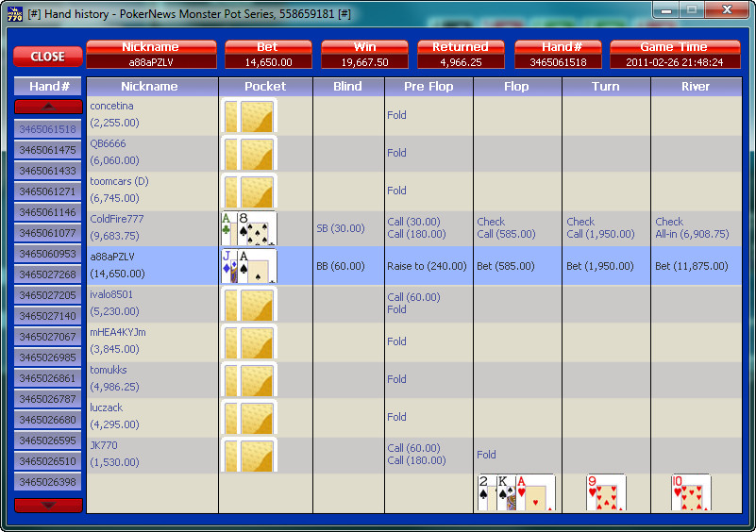Choose hand 3465026595

pos(48,440)
